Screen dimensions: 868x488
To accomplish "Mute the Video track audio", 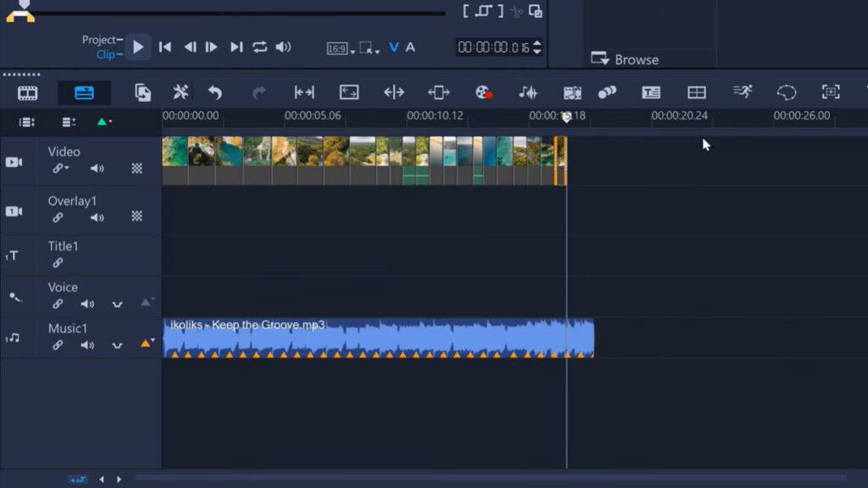I will (97, 169).
